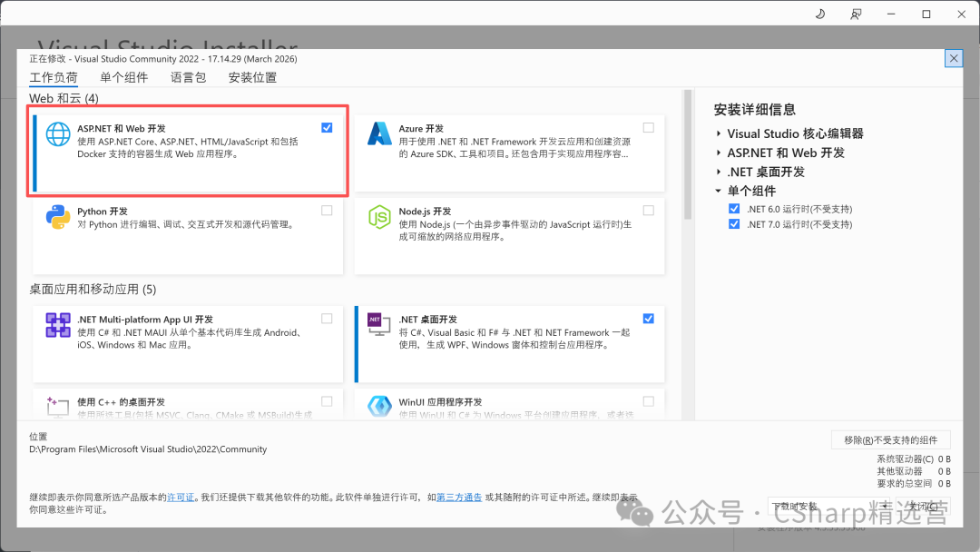Uncheck the ASP.NET 和 Web 开发 workload
Image resolution: width=980 pixels, height=552 pixels.
tap(327, 127)
